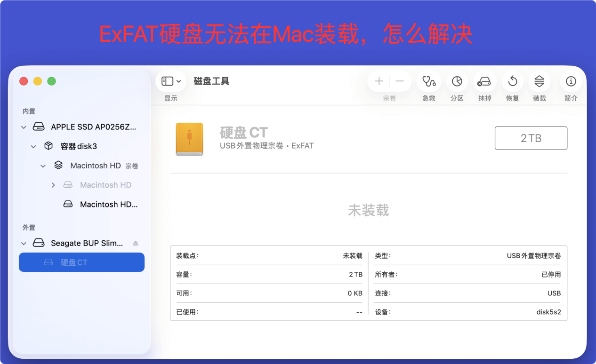This screenshot has width=596, height=364.
Task: Click the add volume plus icon
Action: coord(379,81)
